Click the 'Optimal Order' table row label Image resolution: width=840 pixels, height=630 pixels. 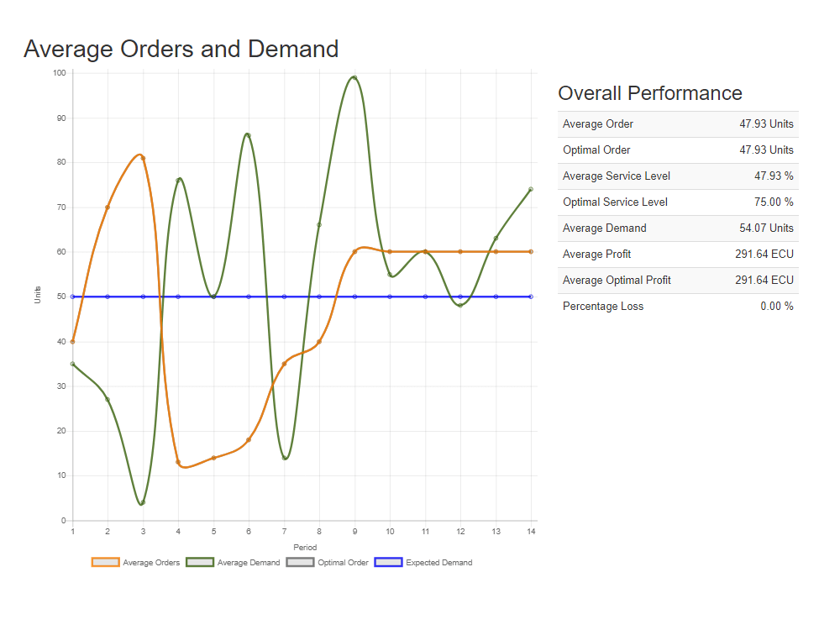coord(596,150)
